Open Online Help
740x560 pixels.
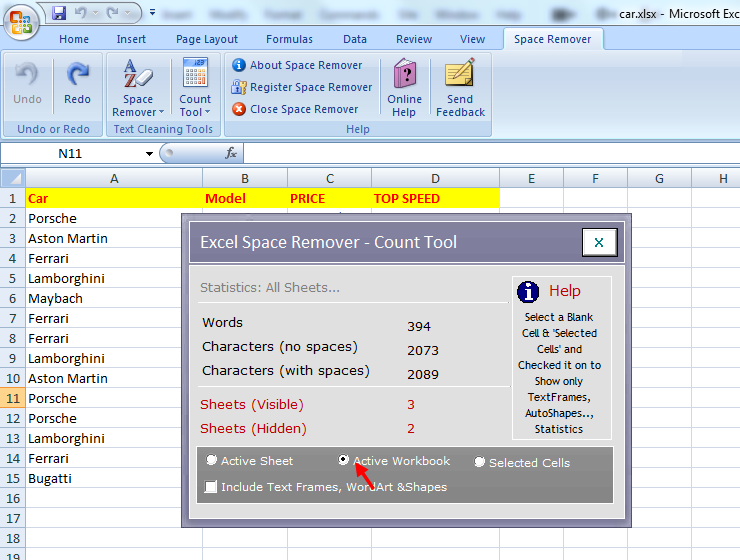[x=404, y=88]
